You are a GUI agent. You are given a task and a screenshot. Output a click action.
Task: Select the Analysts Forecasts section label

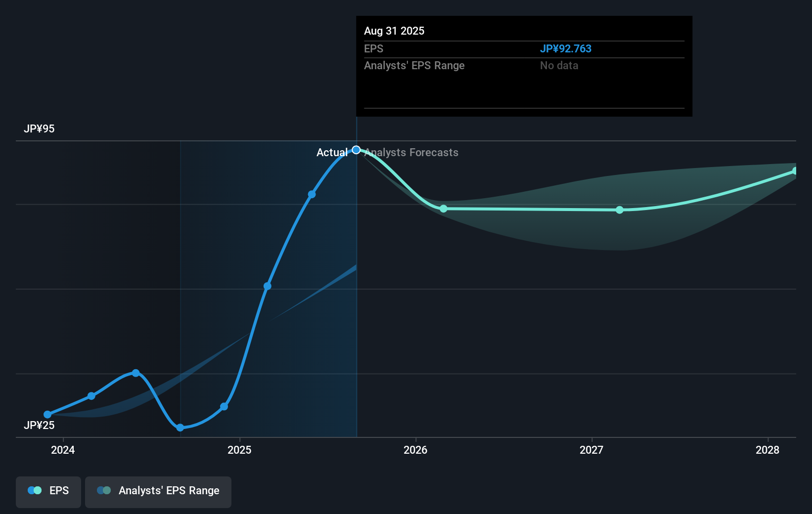pos(410,152)
